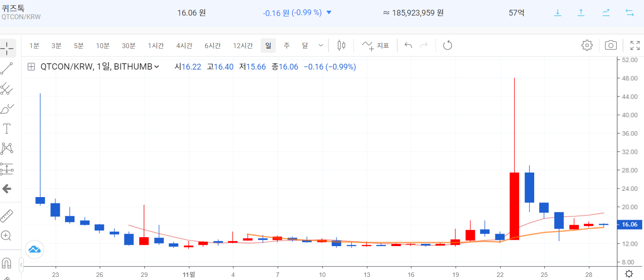Image resolution: width=644 pixels, height=280 pixels.
Task: Switch to the 12시간 interval
Action: coord(243,45)
